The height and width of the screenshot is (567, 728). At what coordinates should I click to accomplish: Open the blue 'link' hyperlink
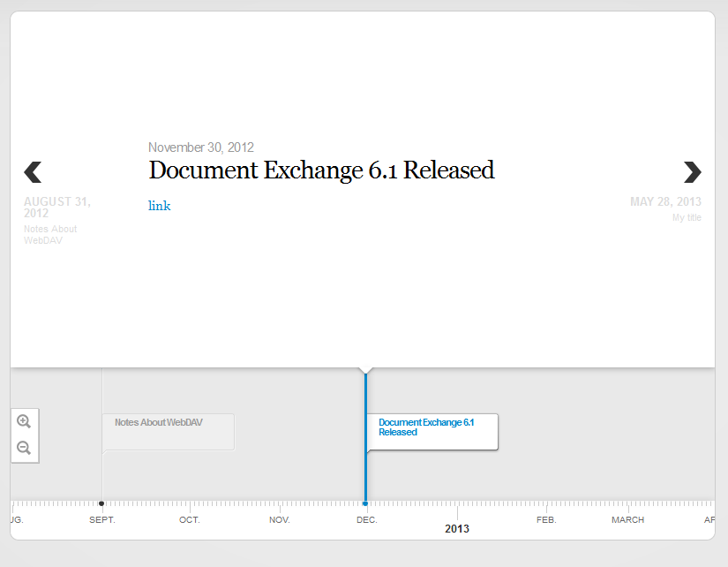[159, 206]
